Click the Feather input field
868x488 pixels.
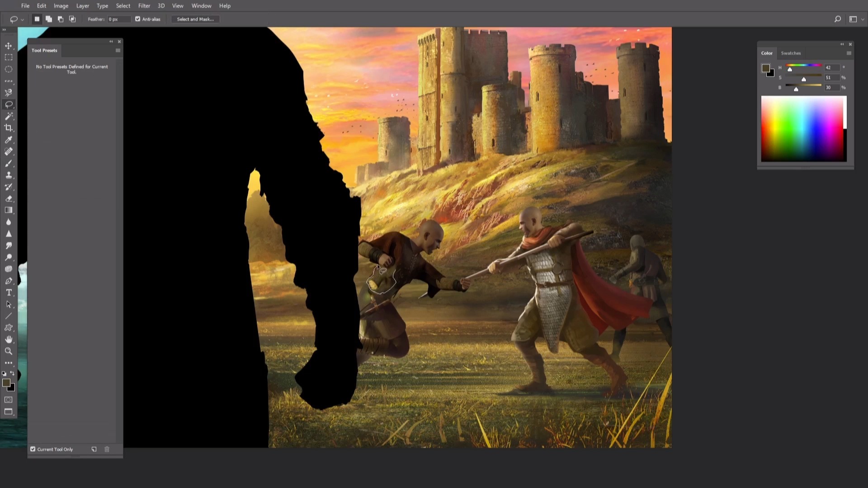119,19
